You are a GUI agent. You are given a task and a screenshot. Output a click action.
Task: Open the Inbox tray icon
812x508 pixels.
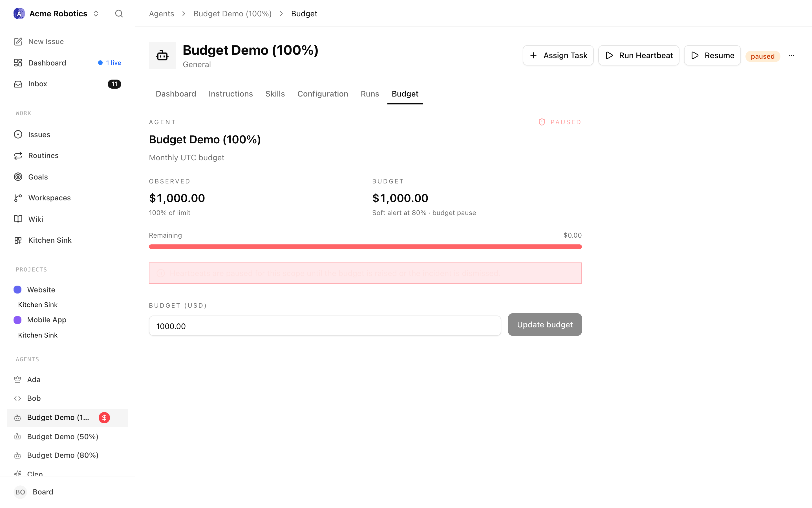(18, 84)
